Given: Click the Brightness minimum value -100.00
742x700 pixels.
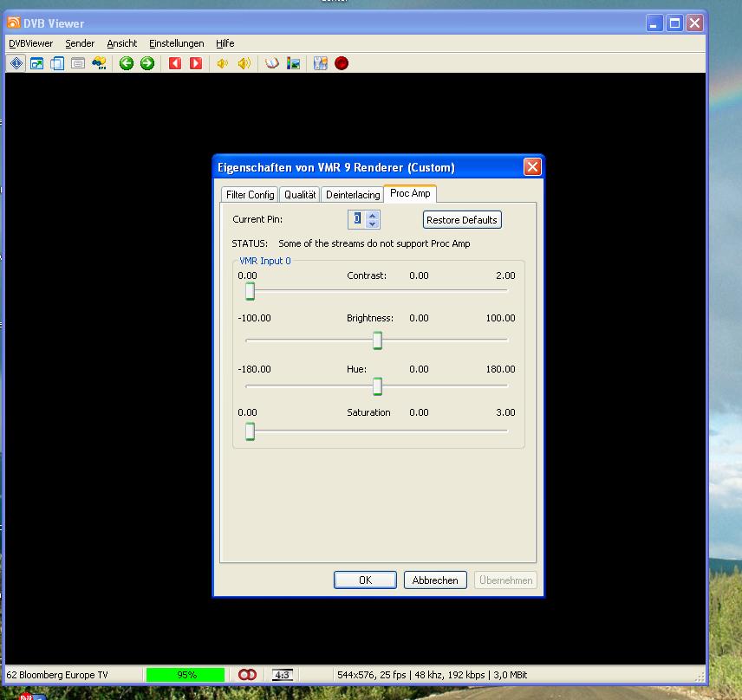Looking at the screenshot, I should 254,318.
